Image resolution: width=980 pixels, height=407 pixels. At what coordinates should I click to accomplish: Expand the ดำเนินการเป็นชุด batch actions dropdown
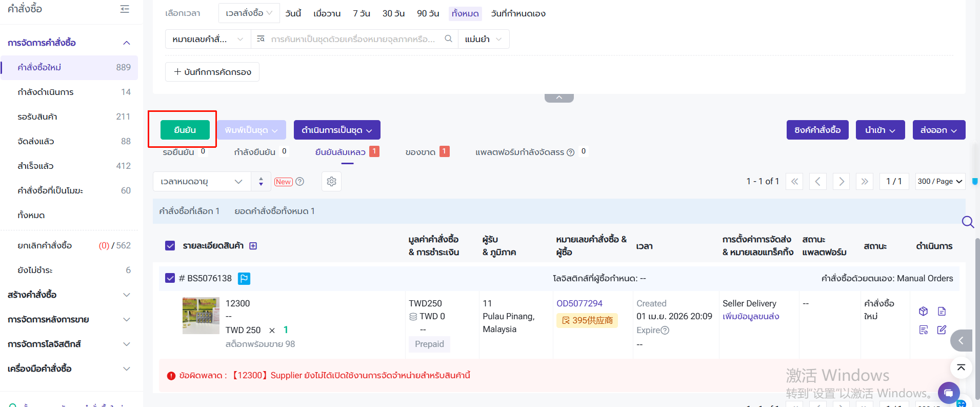[337, 130]
